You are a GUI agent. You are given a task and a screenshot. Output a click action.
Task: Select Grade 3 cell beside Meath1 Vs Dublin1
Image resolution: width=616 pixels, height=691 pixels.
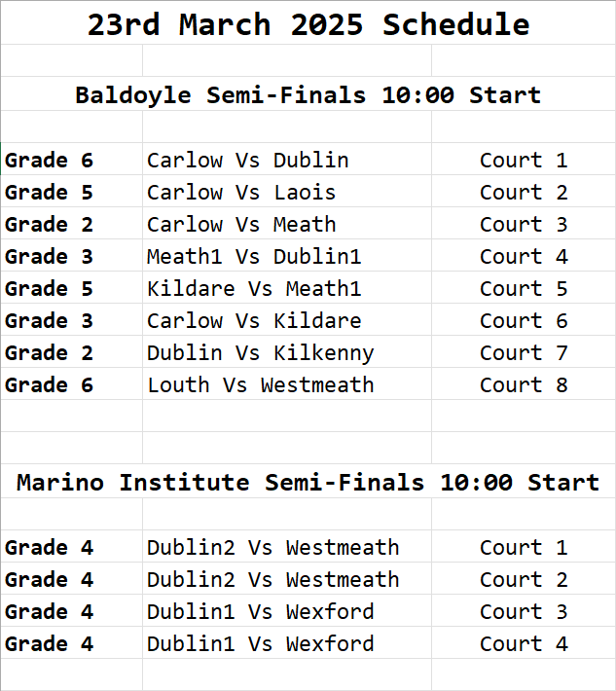click(x=50, y=256)
